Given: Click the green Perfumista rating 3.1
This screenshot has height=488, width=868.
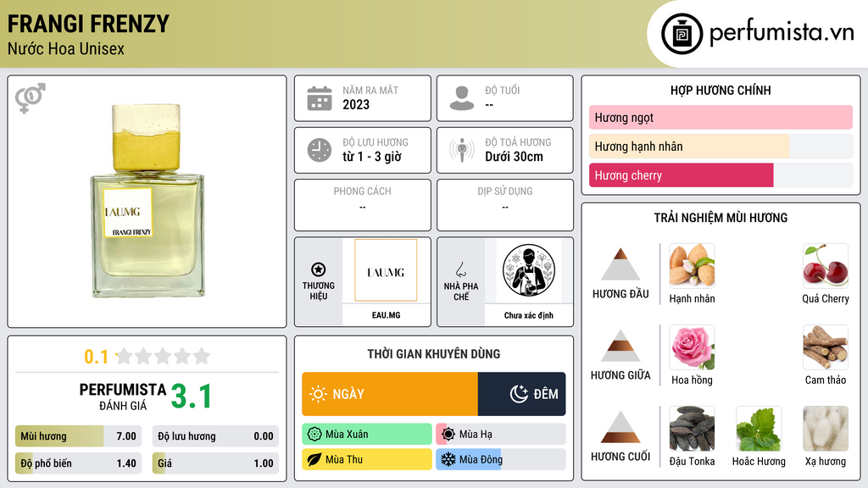Looking at the screenshot, I should tap(192, 396).
